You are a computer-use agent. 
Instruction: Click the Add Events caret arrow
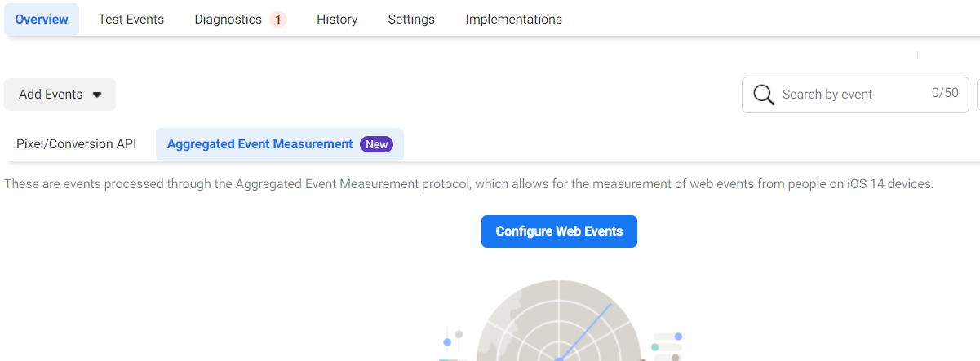pos(97,95)
